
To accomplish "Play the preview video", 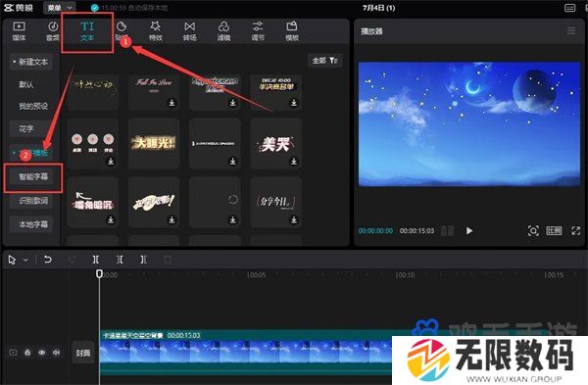I will (x=469, y=231).
